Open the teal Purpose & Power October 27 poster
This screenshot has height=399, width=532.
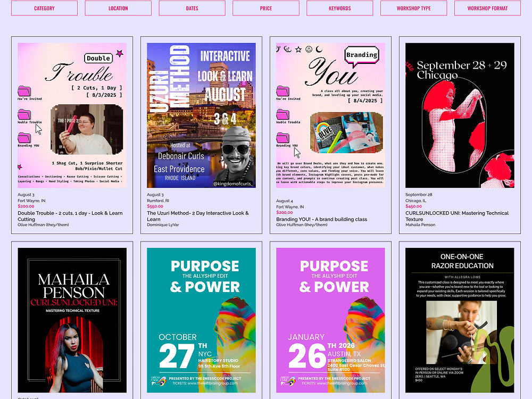tap(201, 320)
